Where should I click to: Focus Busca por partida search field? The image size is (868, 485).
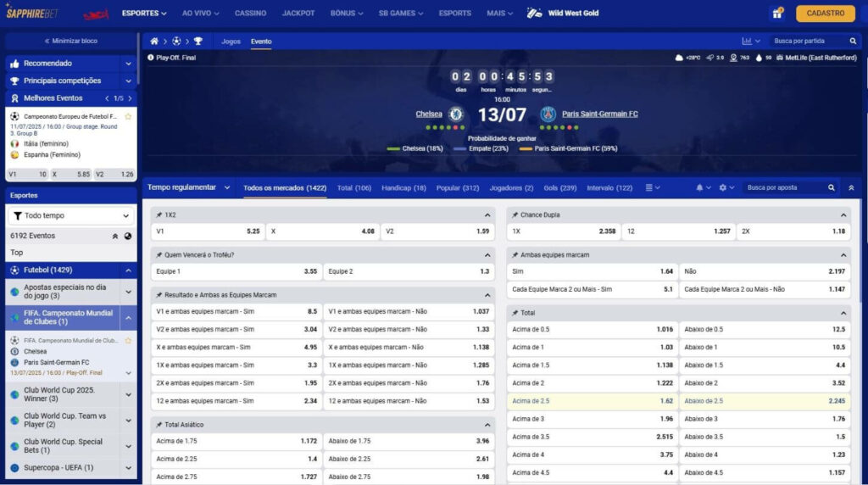(808, 41)
